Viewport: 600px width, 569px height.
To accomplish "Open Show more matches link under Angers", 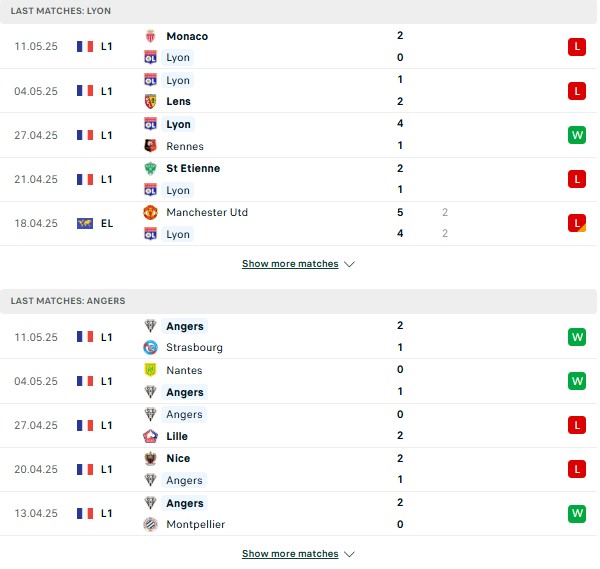I will click(x=290, y=554).
